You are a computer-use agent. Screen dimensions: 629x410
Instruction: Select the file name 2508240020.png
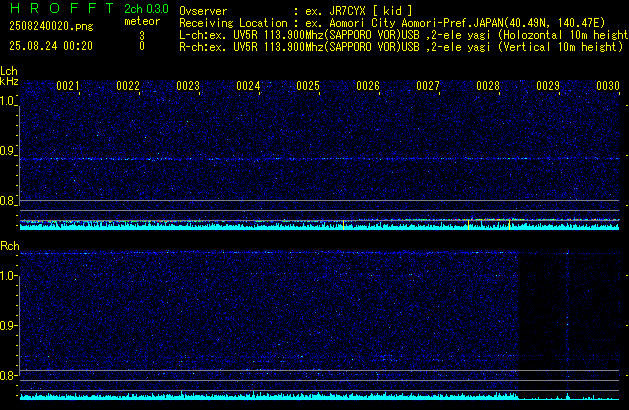pos(51,26)
